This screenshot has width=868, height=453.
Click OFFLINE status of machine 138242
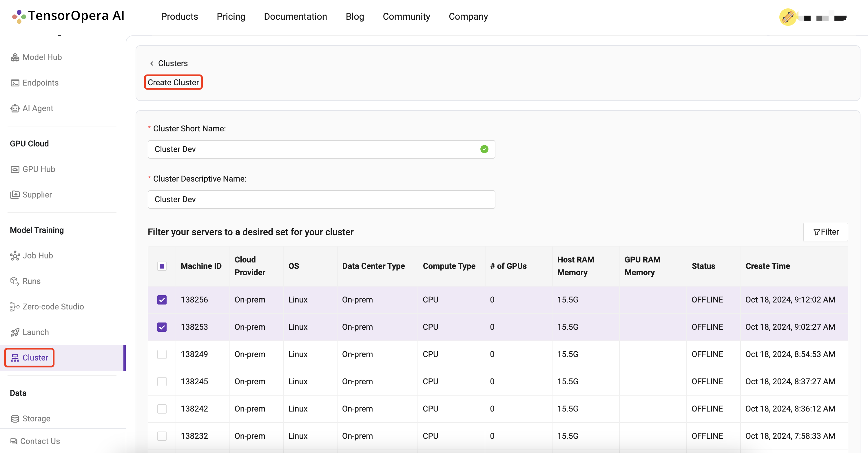[x=707, y=409]
